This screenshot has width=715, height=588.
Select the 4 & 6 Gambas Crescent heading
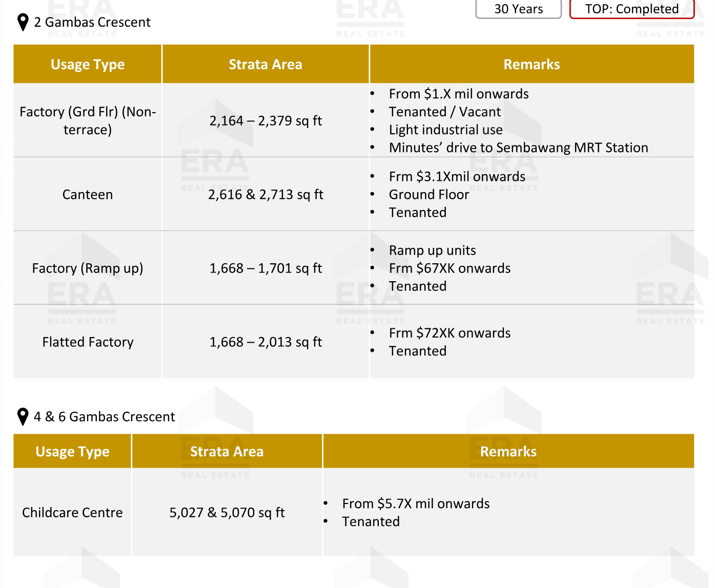[104, 417]
